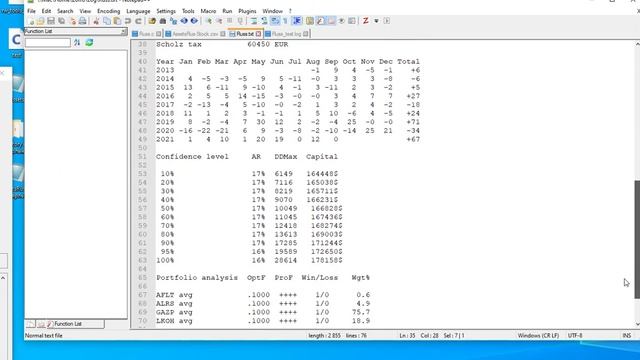Screen dimensions: 640x360
Task: Click INS mode in status bar
Action: click(x=627, y=336)
